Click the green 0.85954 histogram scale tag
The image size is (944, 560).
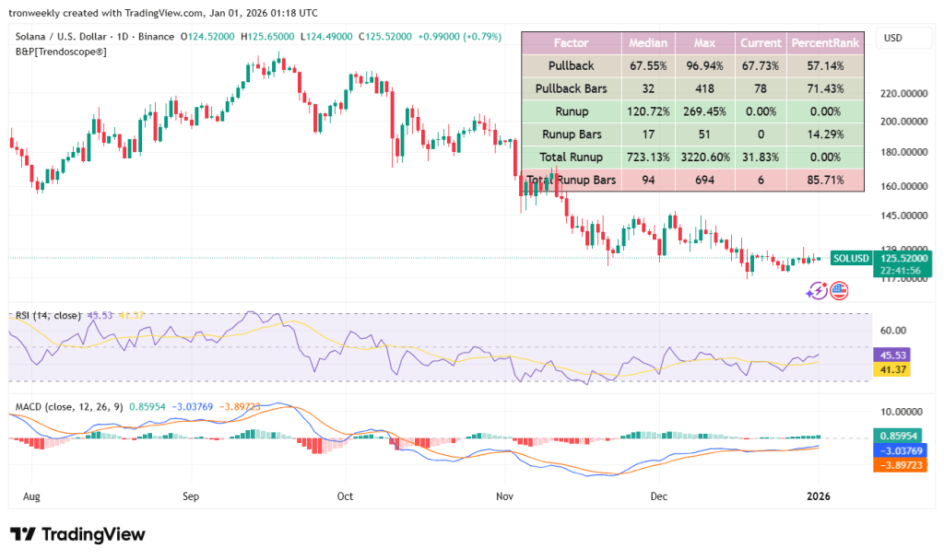pos(900,436)
